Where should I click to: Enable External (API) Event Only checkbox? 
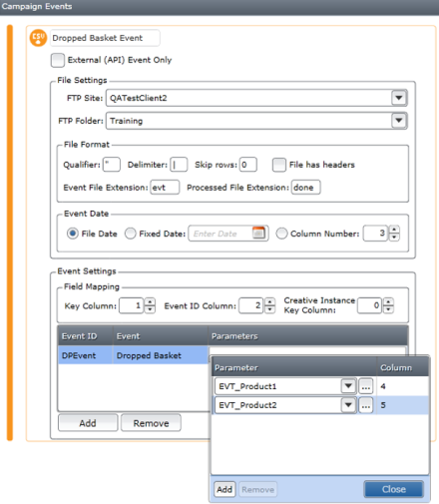click(58, 60)
